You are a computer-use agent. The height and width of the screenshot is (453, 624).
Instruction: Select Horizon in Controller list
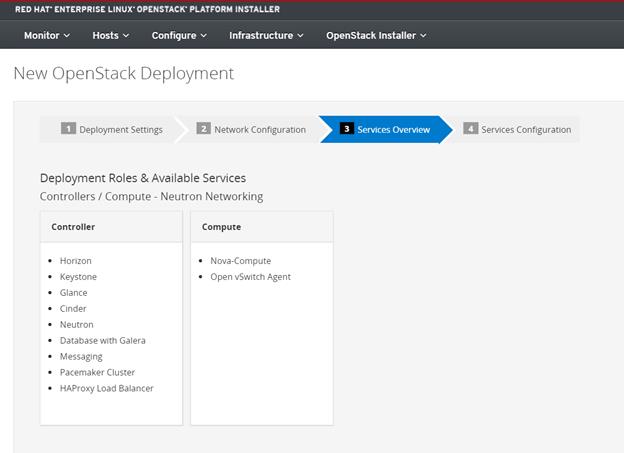76,261
